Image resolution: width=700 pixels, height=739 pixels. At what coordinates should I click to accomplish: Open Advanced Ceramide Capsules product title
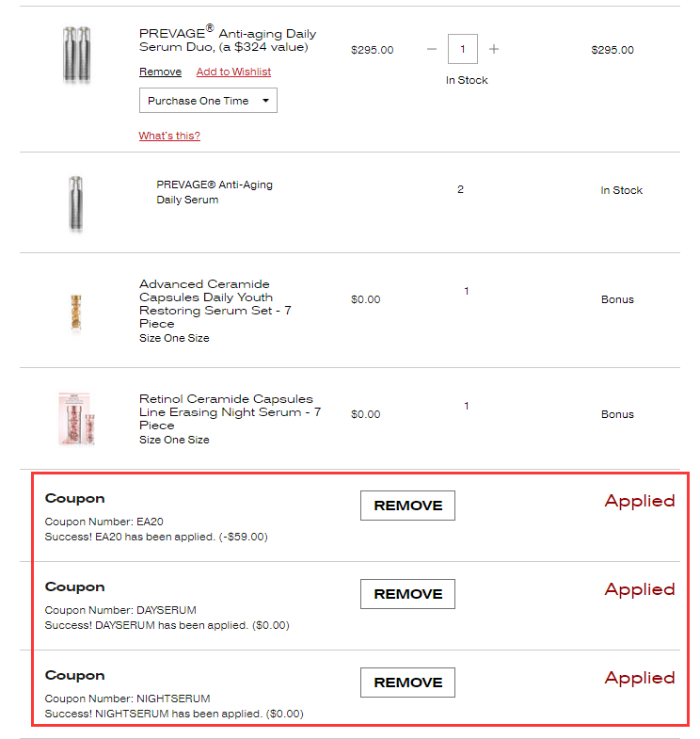pyautogui.click(x=215, y=303)
